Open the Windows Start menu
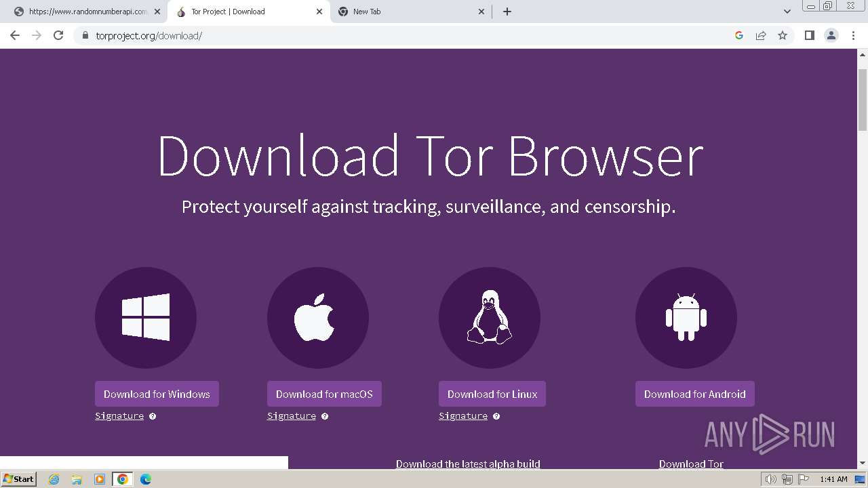This screenshot has width=868, height=488. pos(18,479)
